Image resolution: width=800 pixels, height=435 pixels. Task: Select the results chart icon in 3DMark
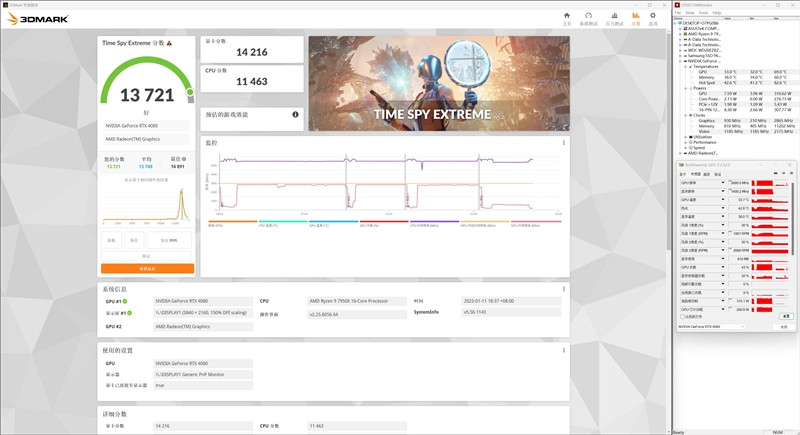pos(636,16)
